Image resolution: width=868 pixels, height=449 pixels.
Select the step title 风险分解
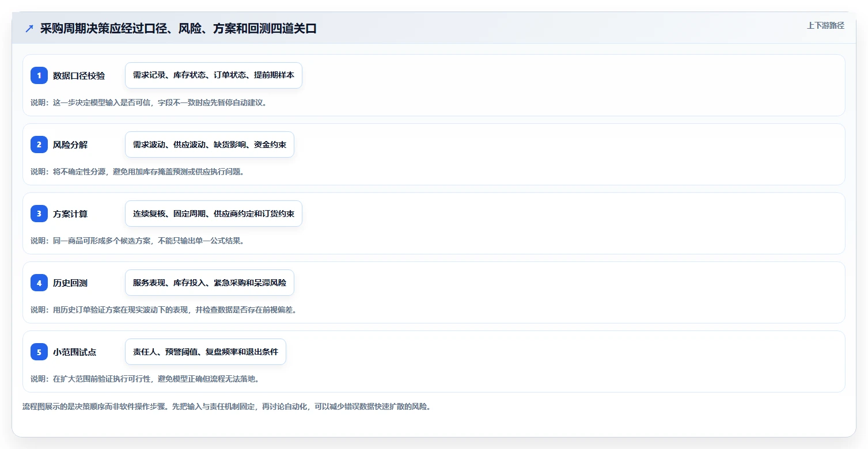coord(70,144)
